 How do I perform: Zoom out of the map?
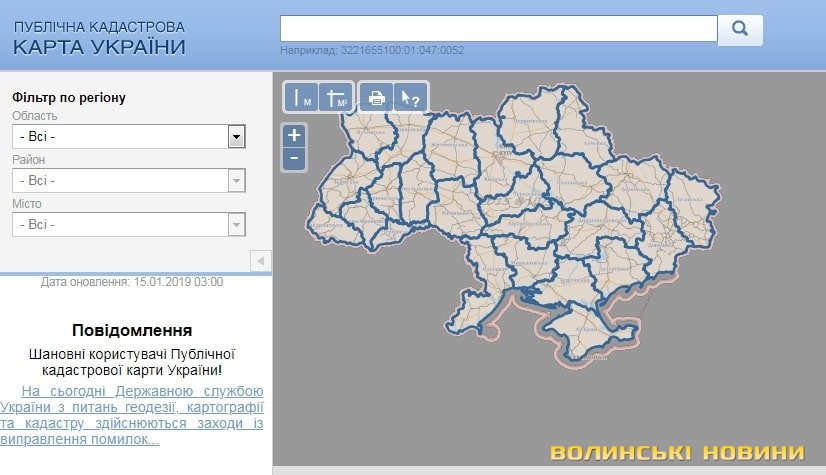pyautogui.click(x=294, y=158)
